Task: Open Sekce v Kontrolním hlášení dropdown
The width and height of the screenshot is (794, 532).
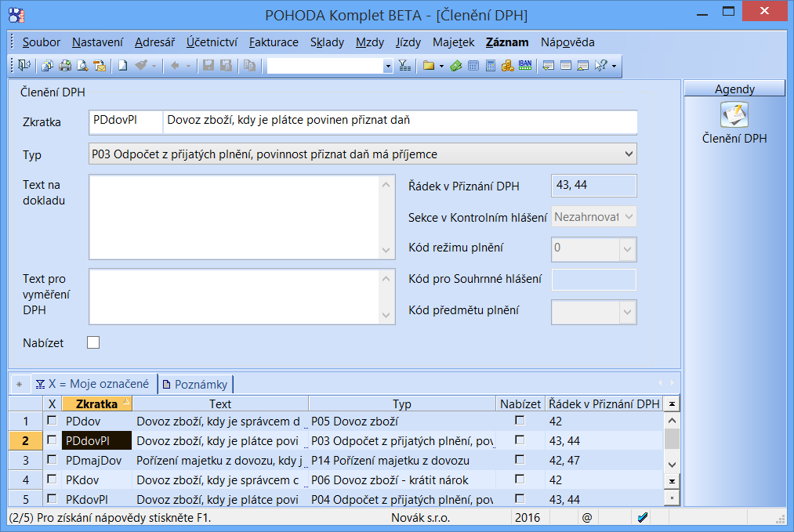Action: tap(629, 217)
